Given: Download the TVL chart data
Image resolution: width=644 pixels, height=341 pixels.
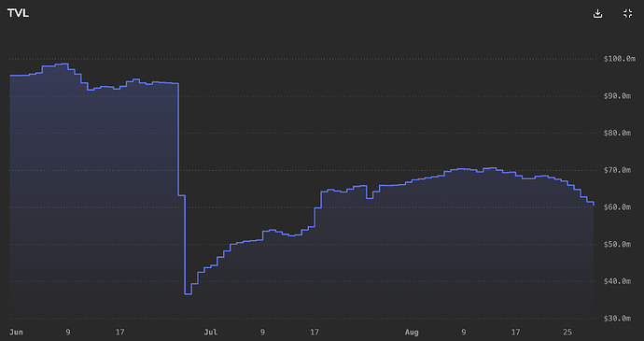Looking at the screenshot, I should tap(598, 14).
